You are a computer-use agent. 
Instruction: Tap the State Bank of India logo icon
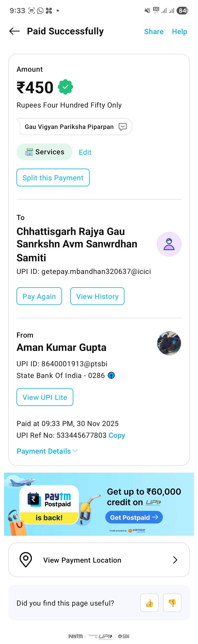pos(111,376)
